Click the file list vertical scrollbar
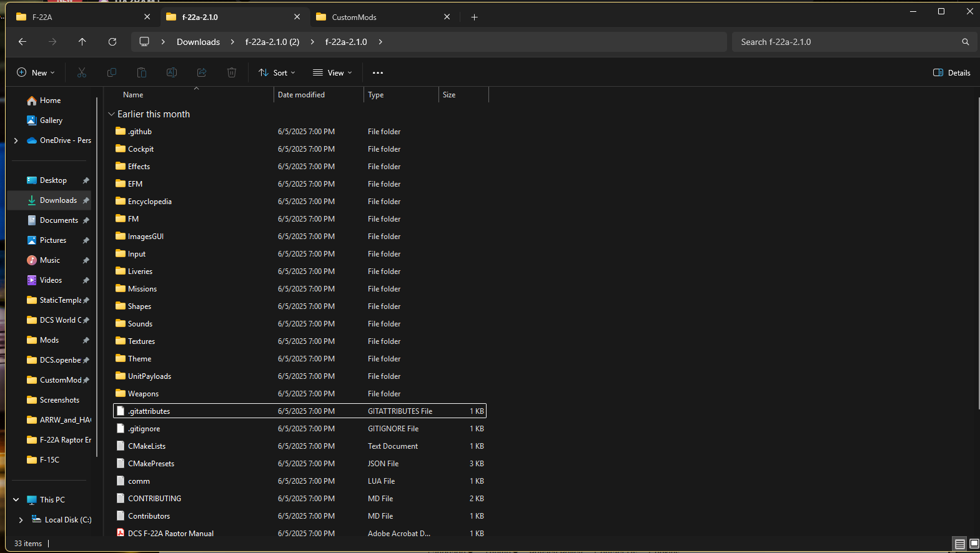 pos(976,253)
